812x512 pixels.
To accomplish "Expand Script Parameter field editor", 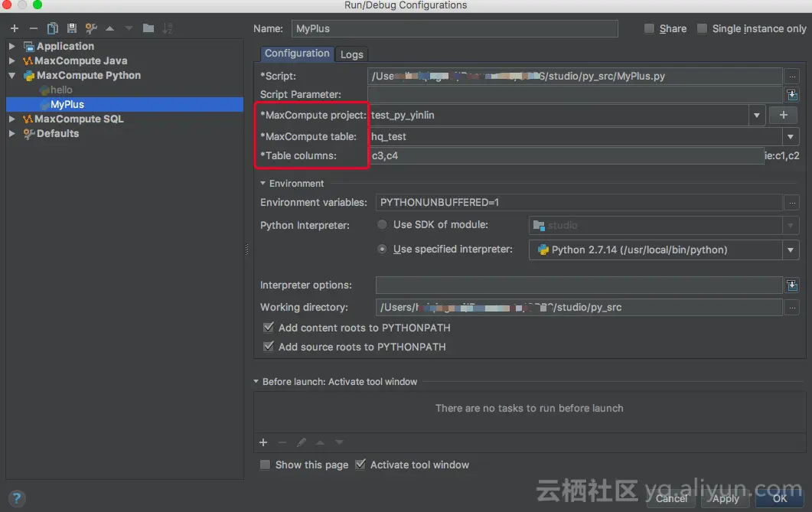I will coord(792,95).
